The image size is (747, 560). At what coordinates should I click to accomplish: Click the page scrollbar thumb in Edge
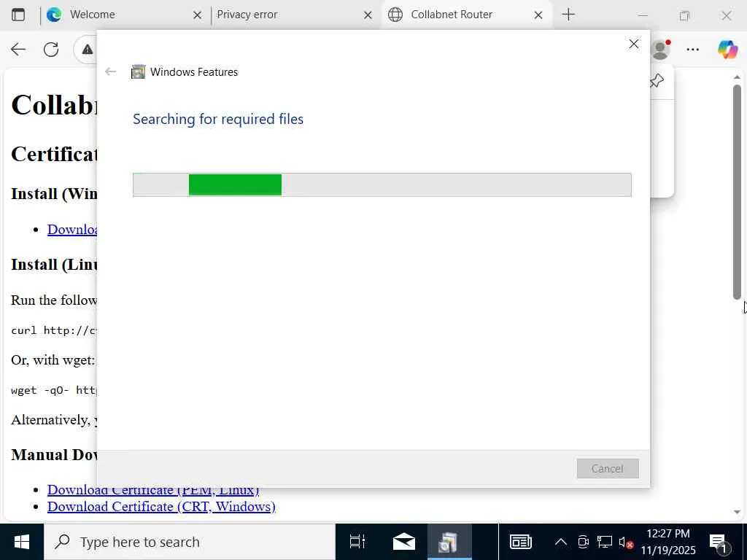[737, 192]
